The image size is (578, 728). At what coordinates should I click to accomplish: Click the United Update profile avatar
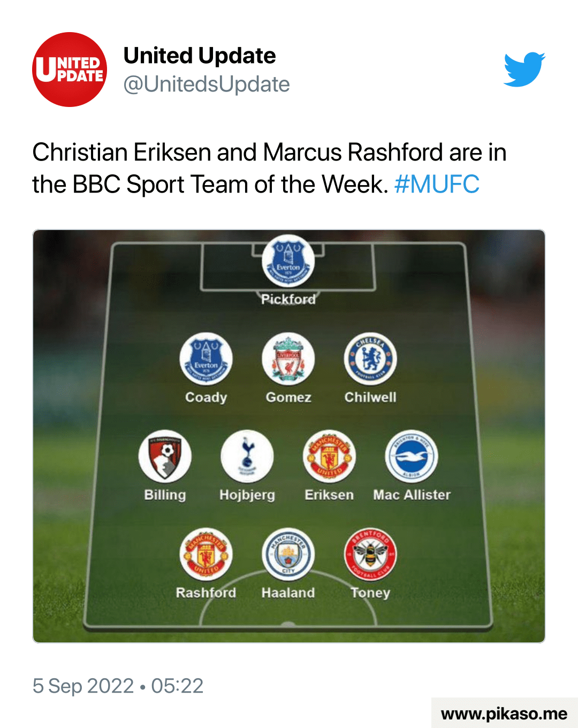pos(70,70)
